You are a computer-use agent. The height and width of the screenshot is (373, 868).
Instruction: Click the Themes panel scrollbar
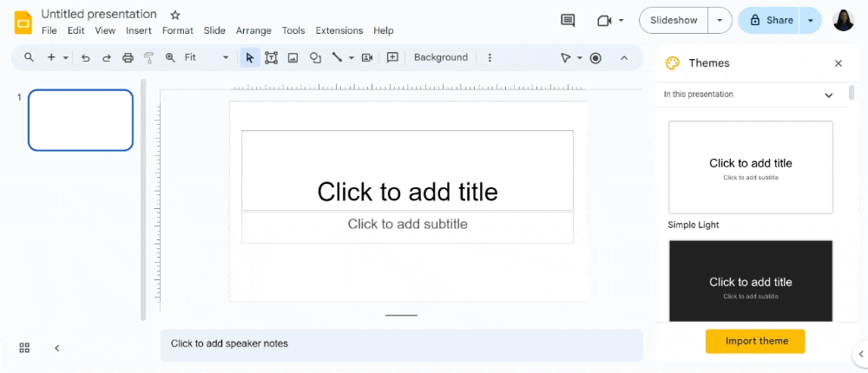(852, 93)
